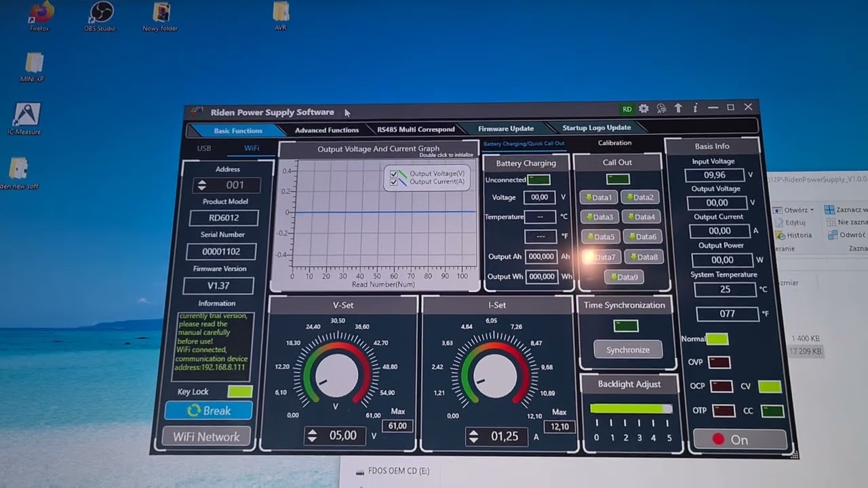Image resolution: width=868 pixels, height=488 pixels.
Task: Open Firefox from the desktop
Action: click(42, 16)
